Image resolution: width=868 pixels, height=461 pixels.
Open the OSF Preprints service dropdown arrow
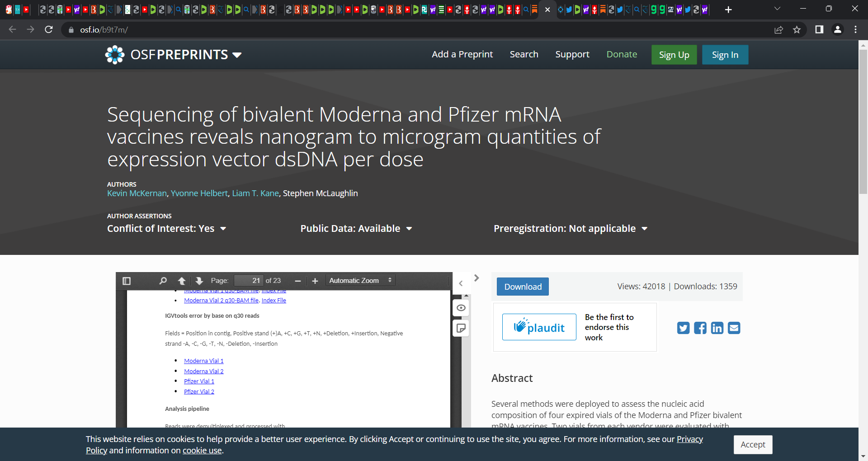point(237,55)
